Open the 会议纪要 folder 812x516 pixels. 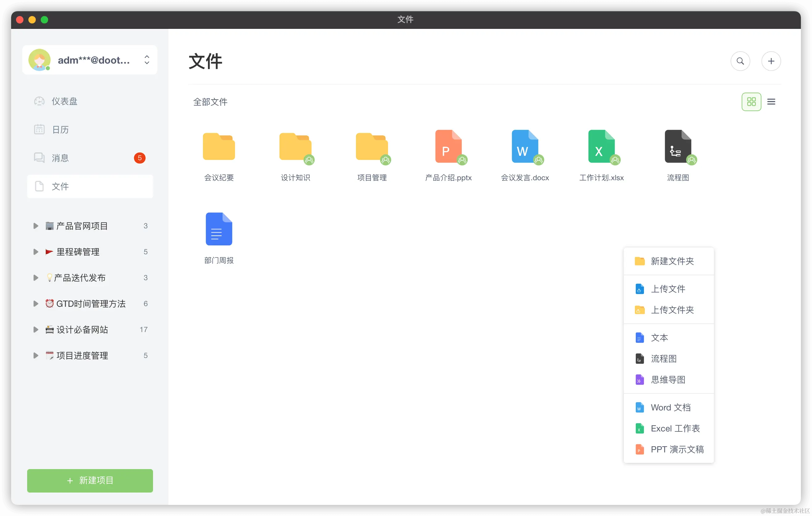(219, 147)
